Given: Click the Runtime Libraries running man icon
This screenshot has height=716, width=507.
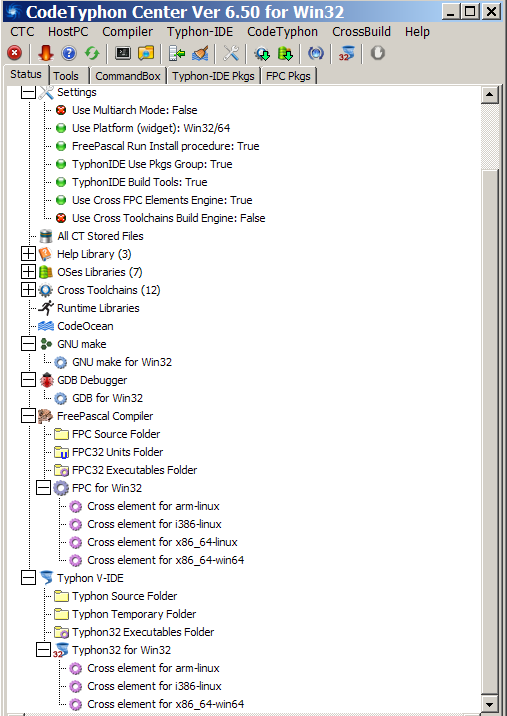Looking at the screenshot, I should pos(46,308).
